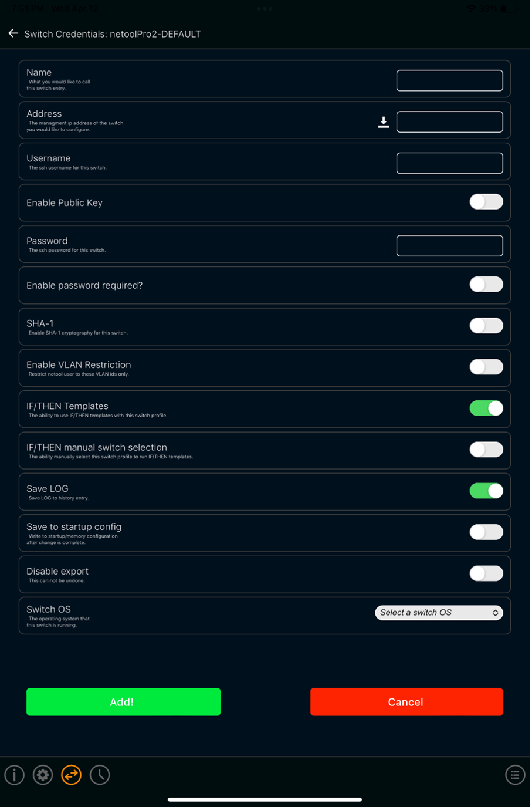This screenshot has height=807, width=532.
Task: Open the info icon in bottom bar
Action: pyautogui.click(x=15, y=775)
